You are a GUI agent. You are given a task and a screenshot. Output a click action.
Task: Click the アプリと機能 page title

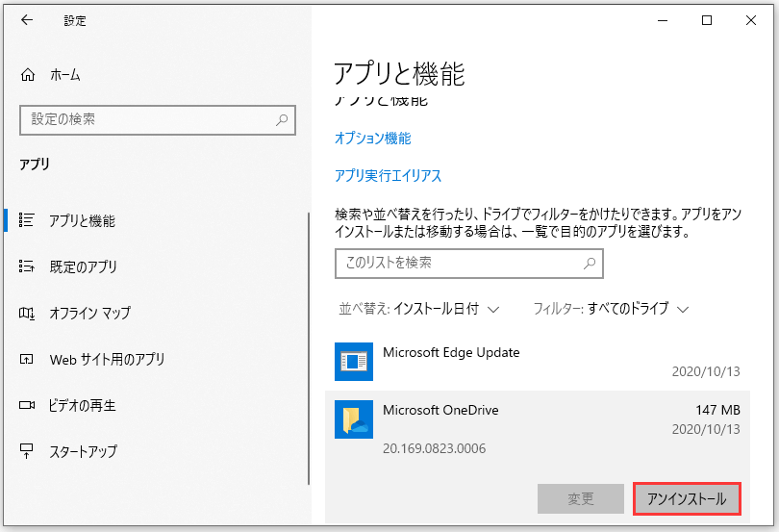399,73
